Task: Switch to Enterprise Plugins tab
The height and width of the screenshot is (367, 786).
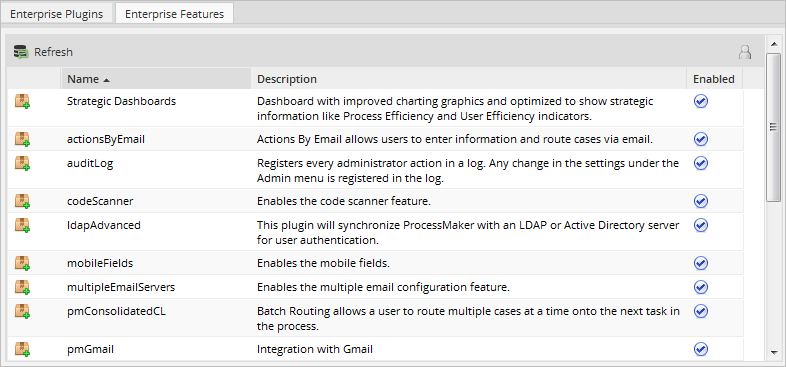Action: pyautogui.click(x=57, y=14)
